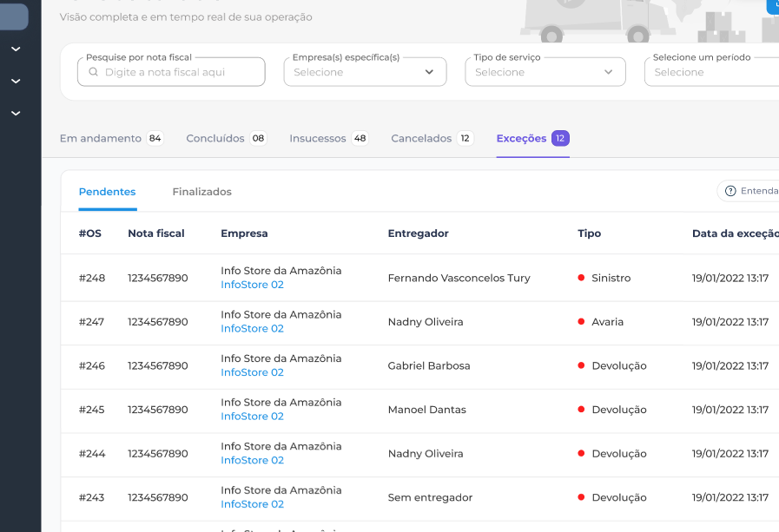Viewport: 779px width, 532px height.
Task: Click the question mark icon beside Entenda
Action: 730,191
